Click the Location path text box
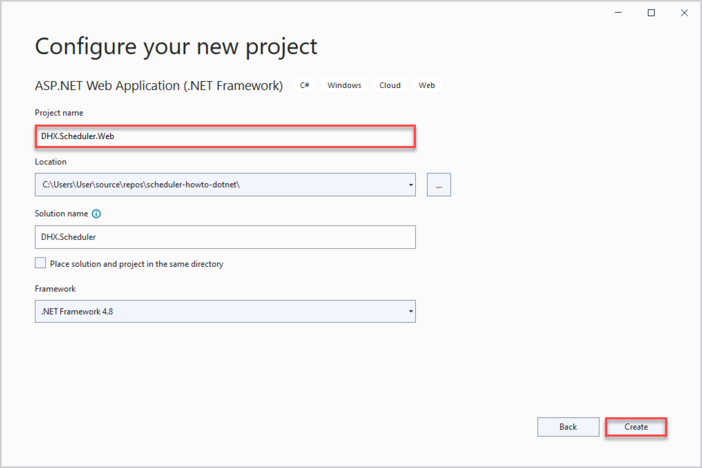Viewport: 702px width, 468px height. coord(218,185)
